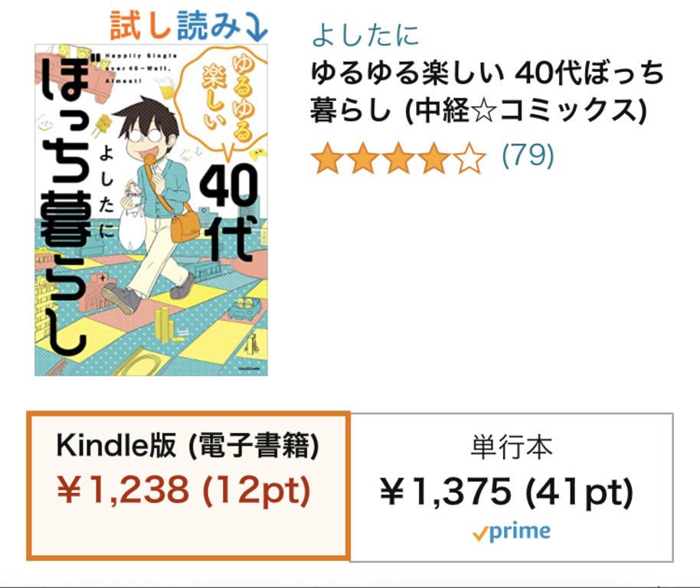
Task: Click the book title ゆるゆる楽しい 40代ぼっち暮らし
Action: [486, 92]
